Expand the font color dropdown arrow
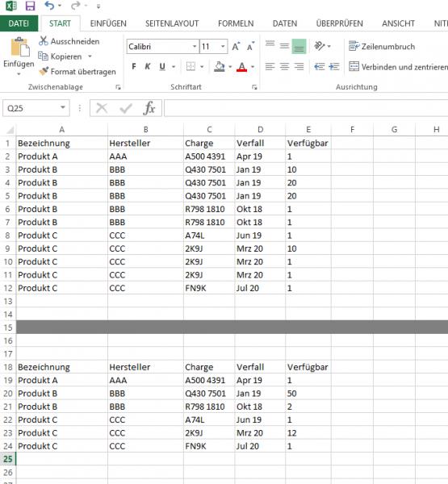Viewport: 448px width, 484px height. click(x=253, y=67)
